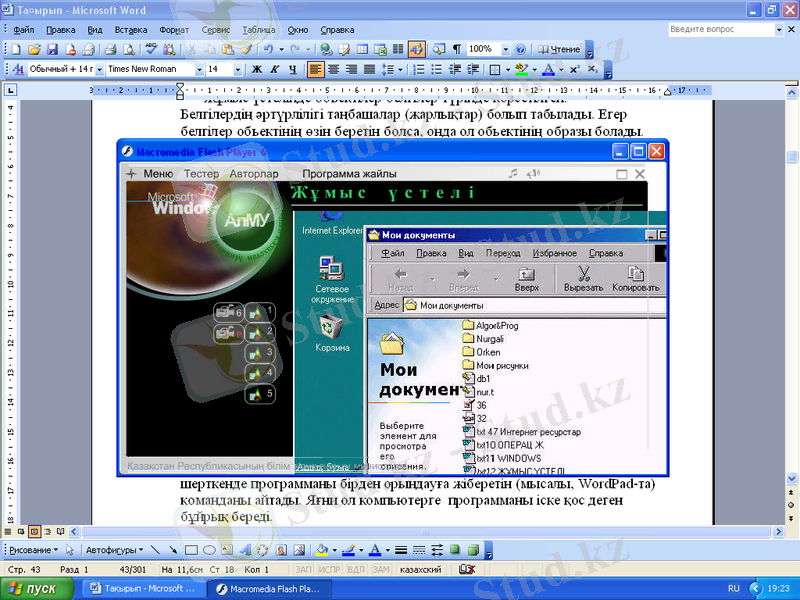Click the Line drawing tool
The image size is (800, 600).
tap(156, 550)
